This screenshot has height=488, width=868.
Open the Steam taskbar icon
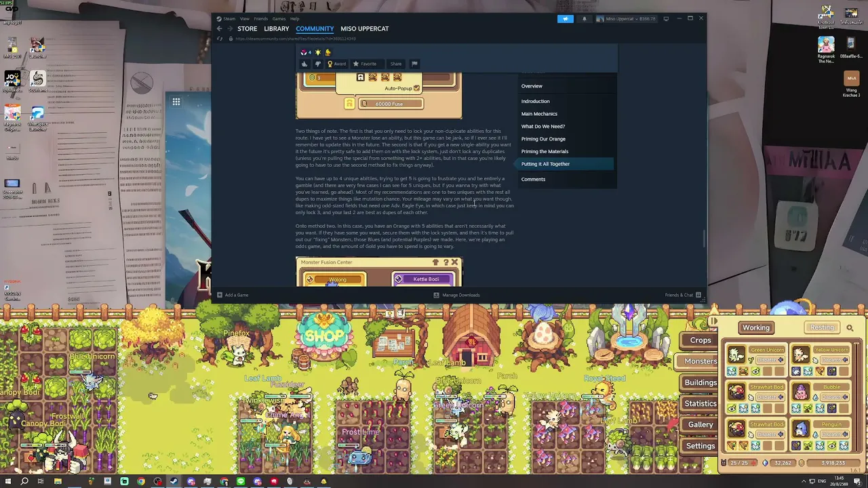[x=174, y=481]
